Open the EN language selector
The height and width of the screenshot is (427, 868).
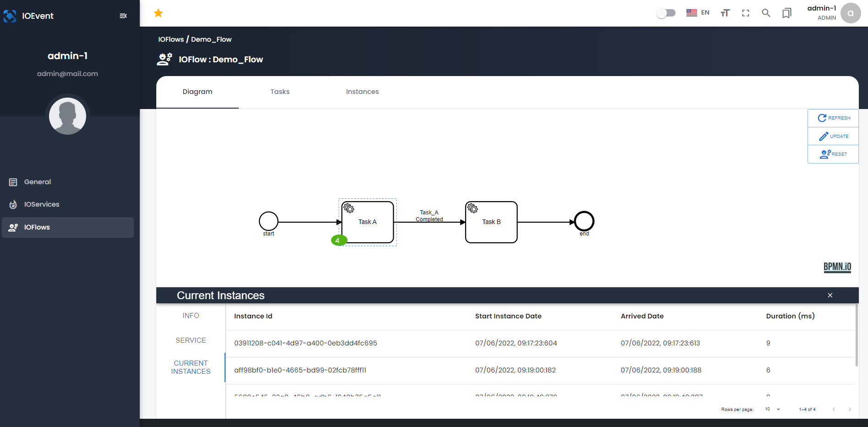coord(698,12)
